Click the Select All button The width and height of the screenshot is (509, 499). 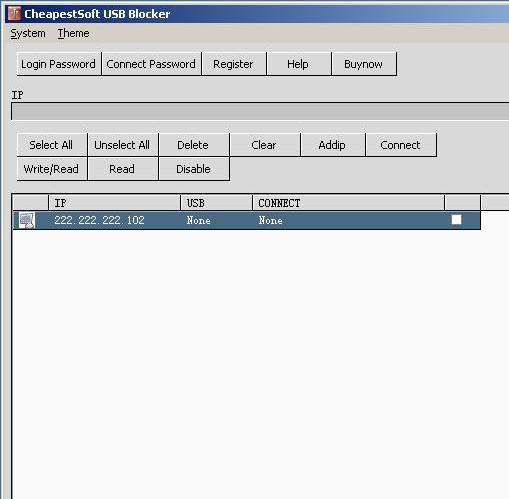(51, 145)
